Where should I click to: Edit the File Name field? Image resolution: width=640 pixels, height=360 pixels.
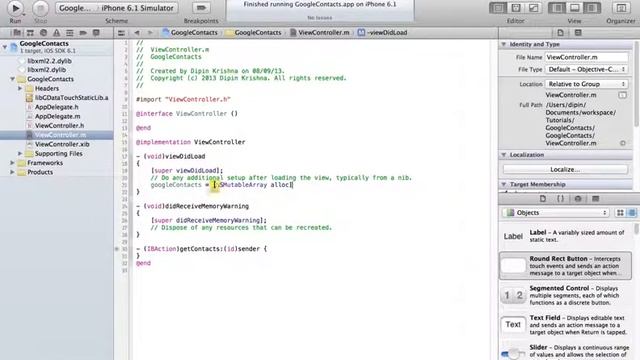pos(587,57)
